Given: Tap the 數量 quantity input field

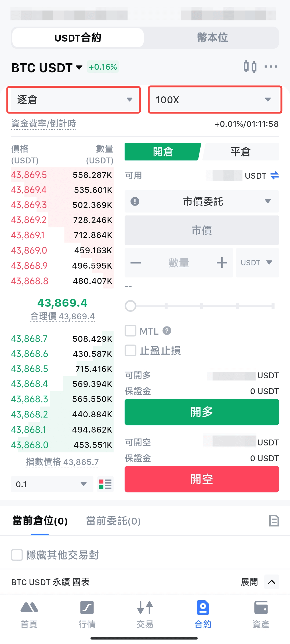Looking at the screenshot, I should click(x=179, y=263).
